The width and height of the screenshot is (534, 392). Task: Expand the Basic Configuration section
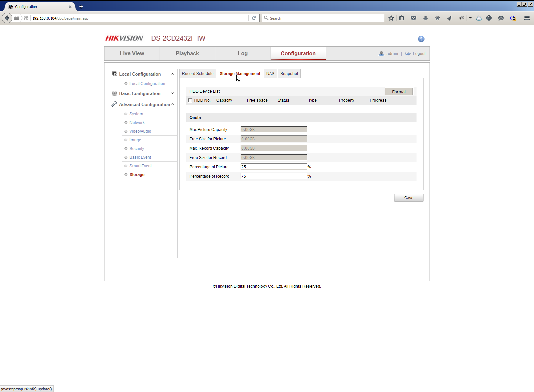point(173,93)
